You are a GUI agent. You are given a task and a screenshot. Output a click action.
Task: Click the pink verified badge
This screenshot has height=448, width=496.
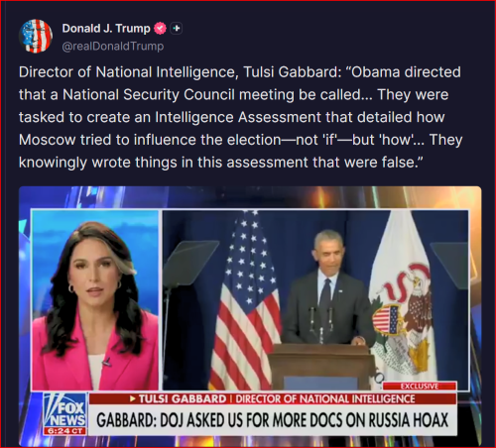[161, 29]
